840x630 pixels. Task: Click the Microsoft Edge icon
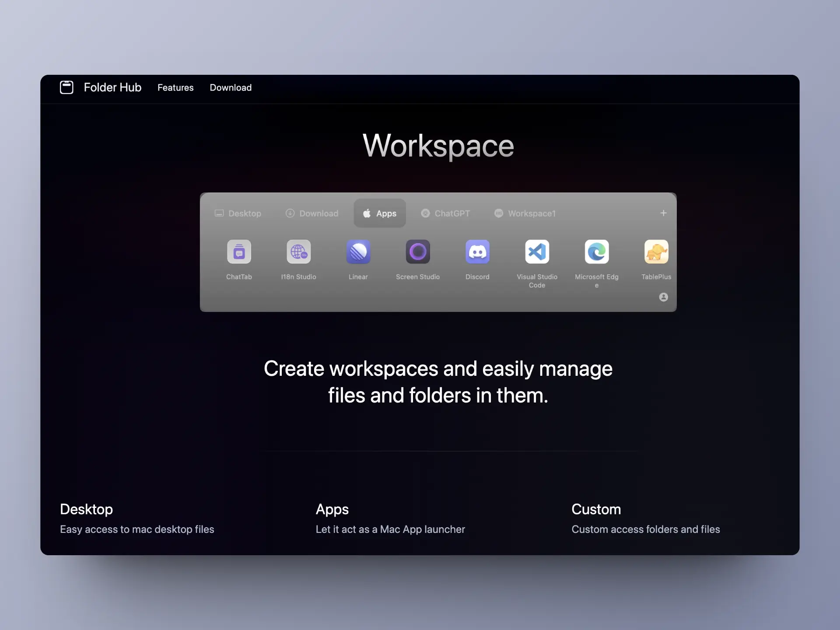[597, 252]
